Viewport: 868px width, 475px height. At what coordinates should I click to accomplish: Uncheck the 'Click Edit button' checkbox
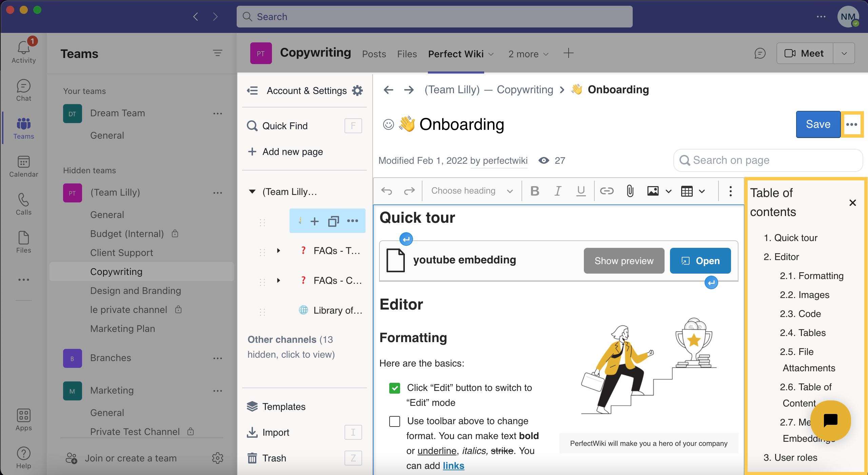pyautogui.click(x=395, y=388)
